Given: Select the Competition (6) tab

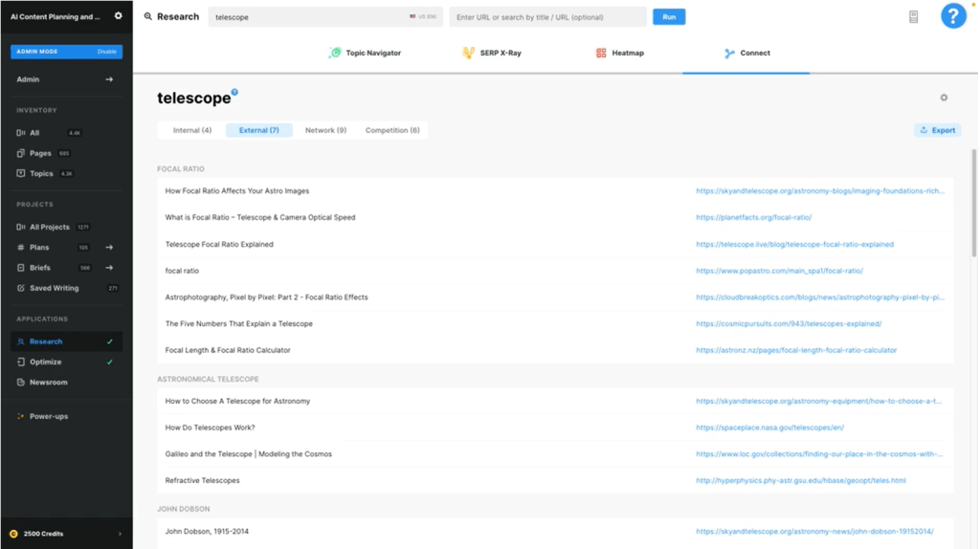Looking at the screenshot, I should coord(392,130).
